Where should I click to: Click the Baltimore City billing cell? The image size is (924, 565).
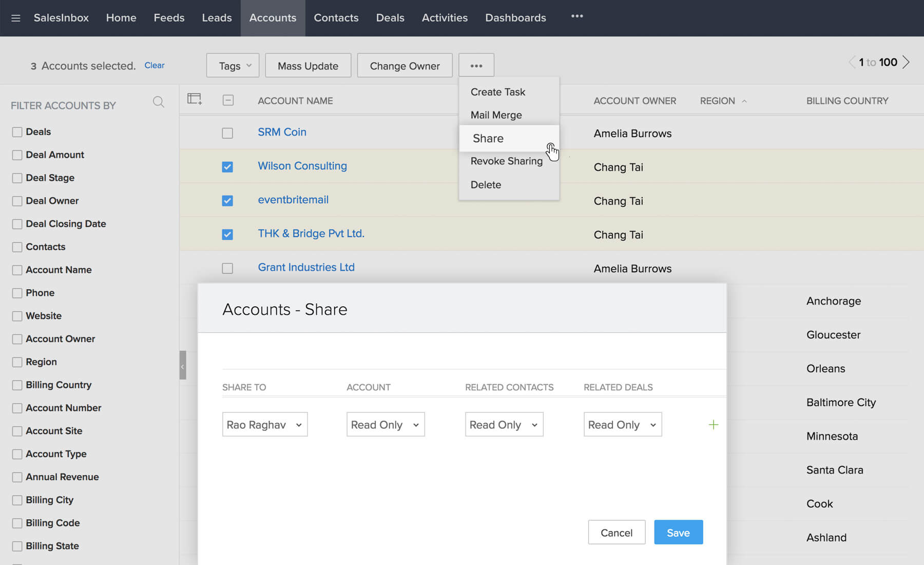pyautogui.click(x=841, y=403)
